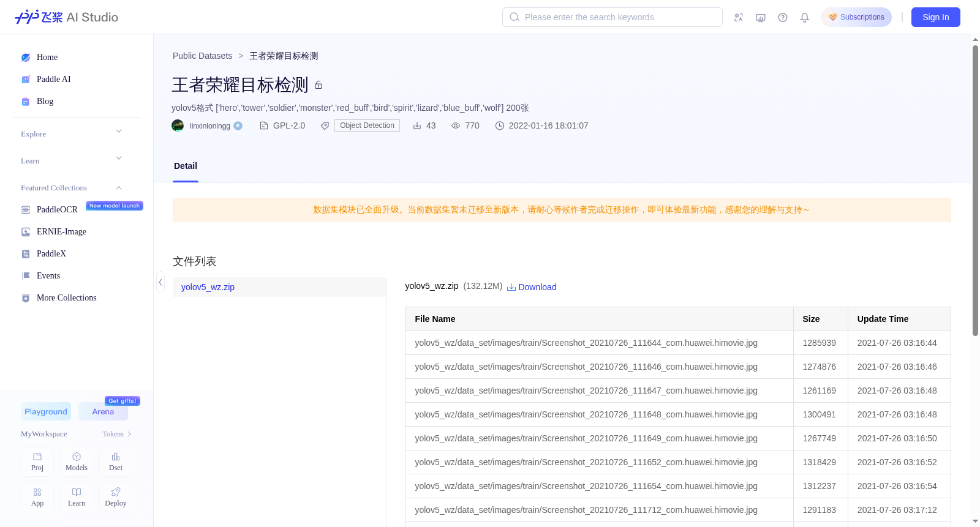Screen dimensions: 980x527
Task: Click the Screenshot_20210726_111644 file row
Action: [678, 343]
